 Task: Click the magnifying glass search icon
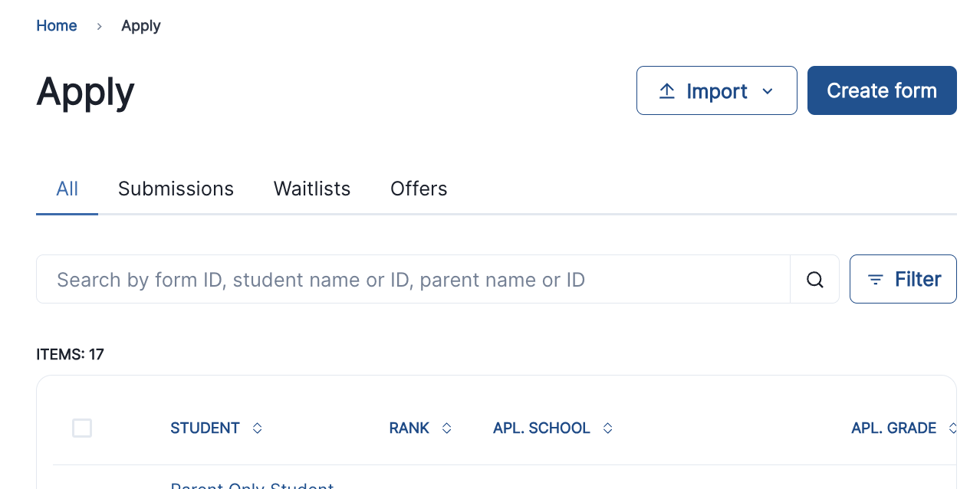[814, 279]
